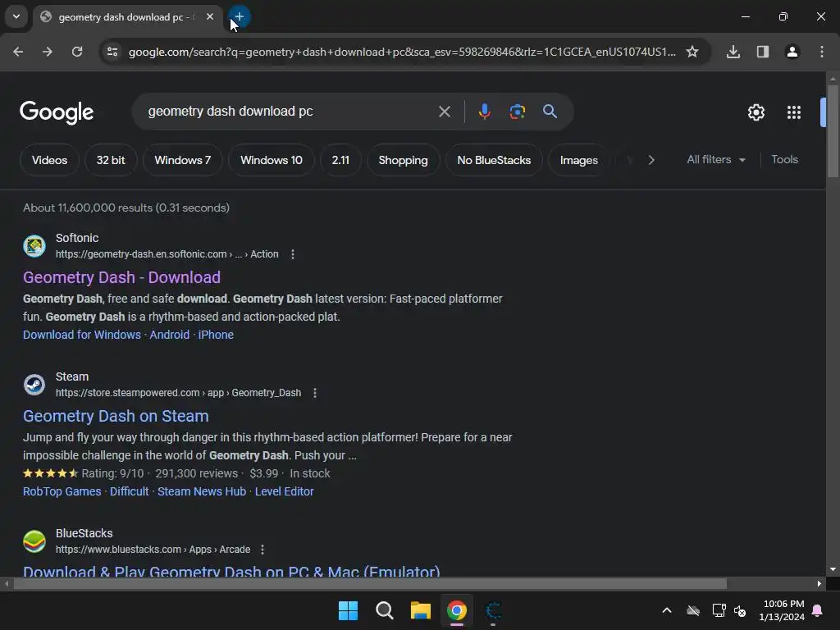The width and height of the screenshot is (840, 630).
Task: Click the Google search text box
Action: pos(290,112)
